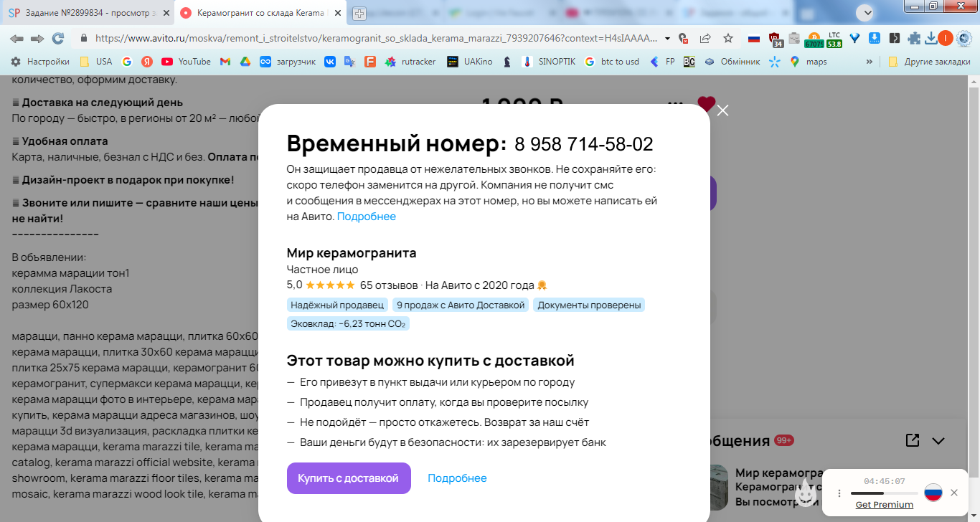Open the btc to usd bookmark
This screenshot has width=980, height=522.
[612, 62]
